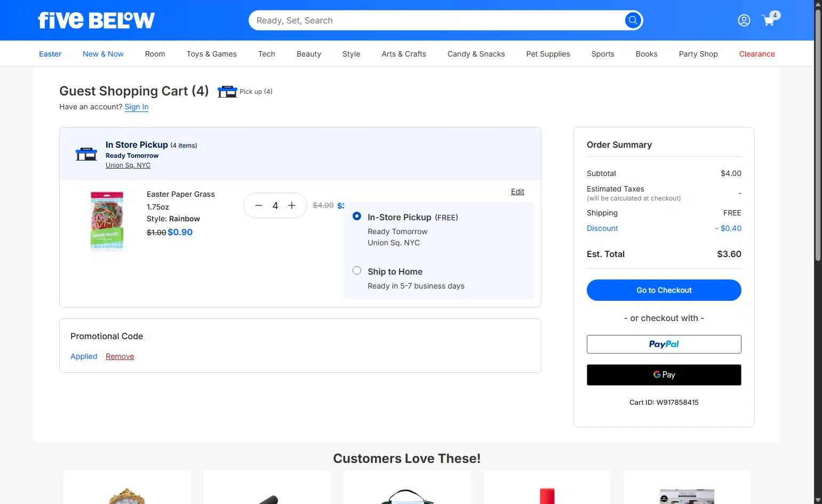Viewport: 822px width, 504px height.
Task: Click the Cart ID W917858415 text
Action: coord(664,403)
